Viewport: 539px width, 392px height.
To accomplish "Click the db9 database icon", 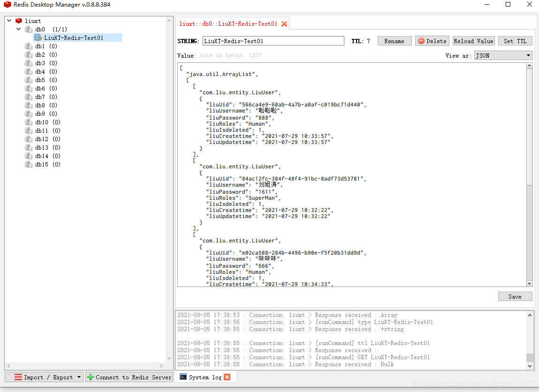I will click(29, 114).
